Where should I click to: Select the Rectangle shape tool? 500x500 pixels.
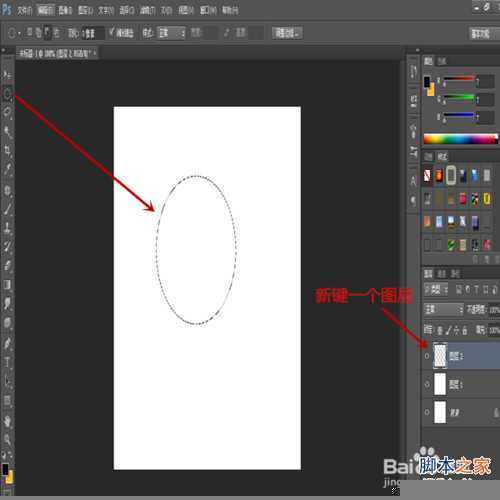(x=7, y=400)
